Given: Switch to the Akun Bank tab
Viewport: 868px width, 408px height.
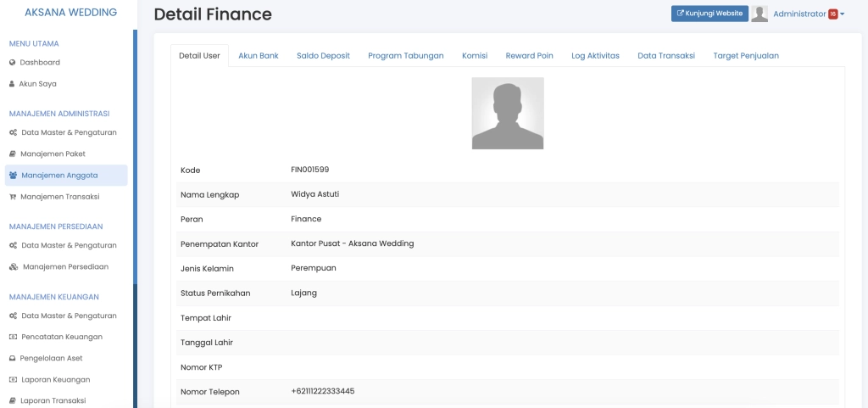Looking at the screenshot, I should click(x=258, y=56).
